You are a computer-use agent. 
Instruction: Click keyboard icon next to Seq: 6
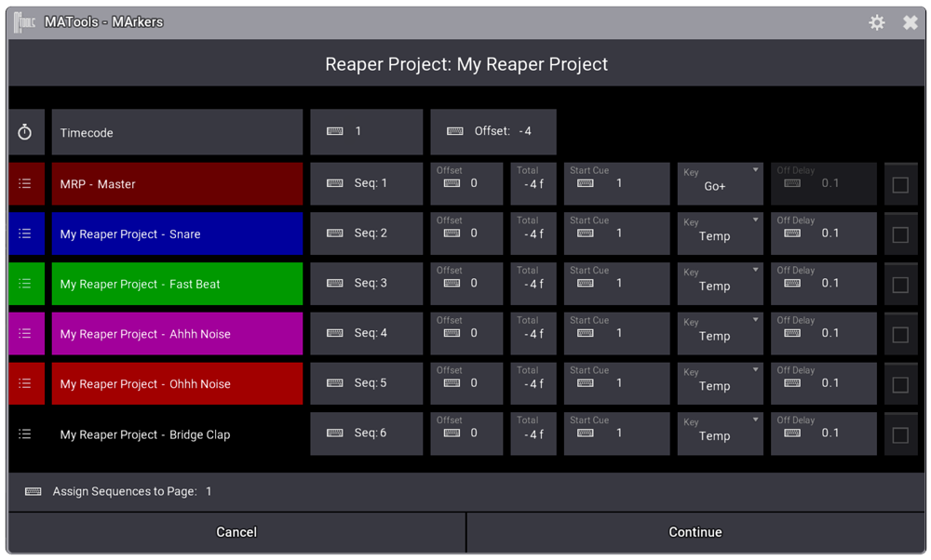tap(335, 433)
